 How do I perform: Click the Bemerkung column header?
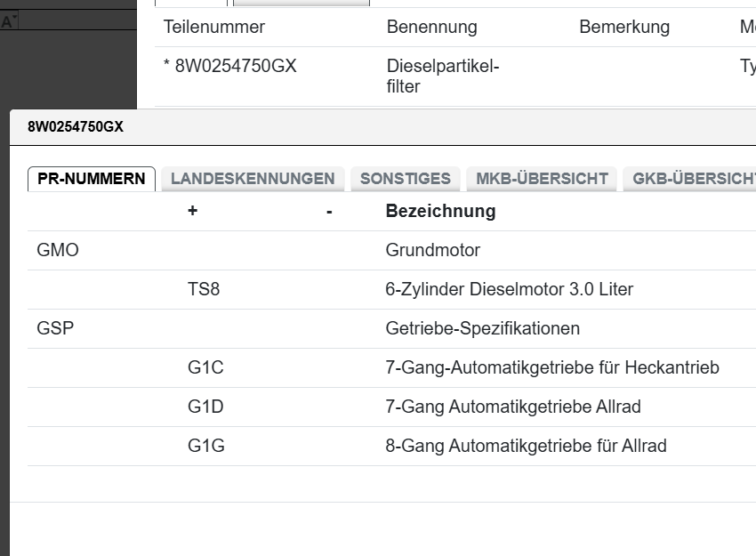point(624,27)
